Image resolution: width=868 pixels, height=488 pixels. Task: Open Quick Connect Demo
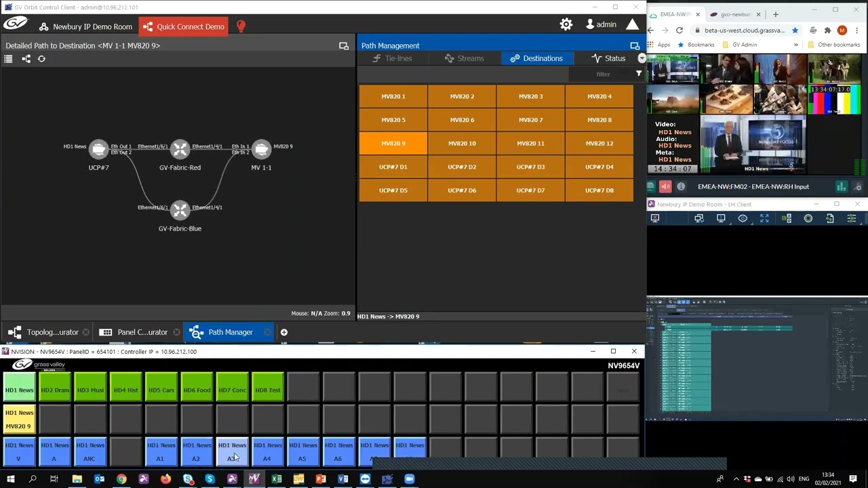184,26
